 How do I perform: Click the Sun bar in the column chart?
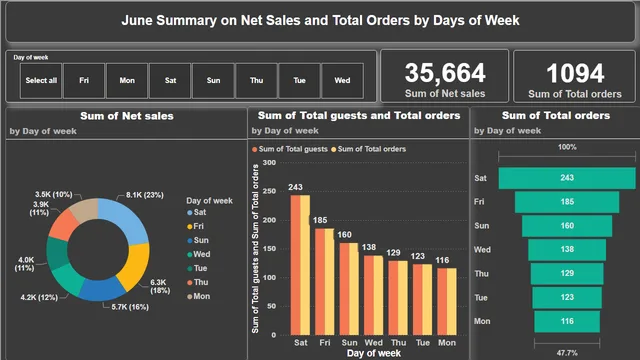coord(349,289)
